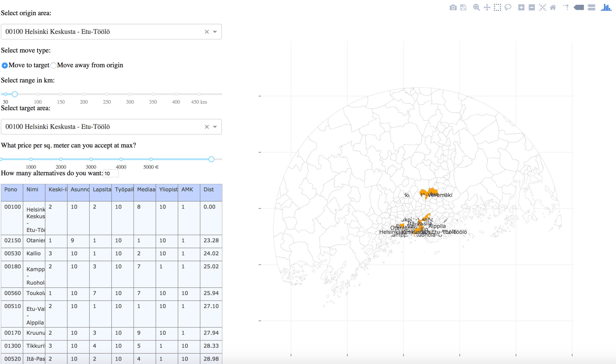Screen dimensions: 616x364
Task: Select Move away from origin option
Action: pos(53,66)
